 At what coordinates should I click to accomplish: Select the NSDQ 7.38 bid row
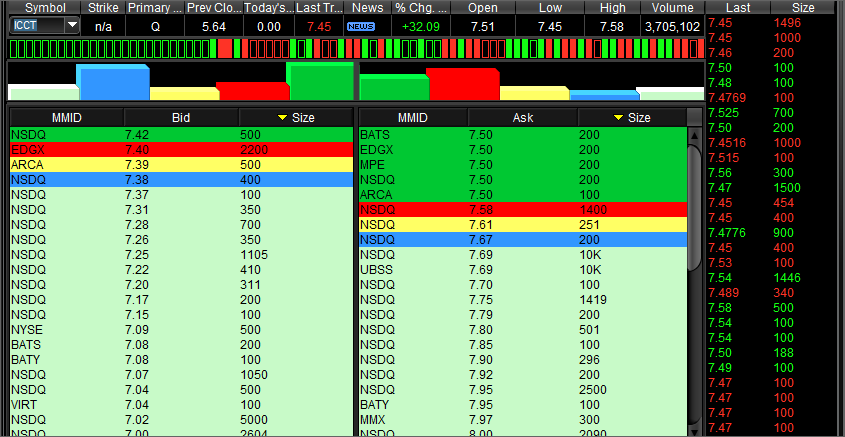coord(182,179)
